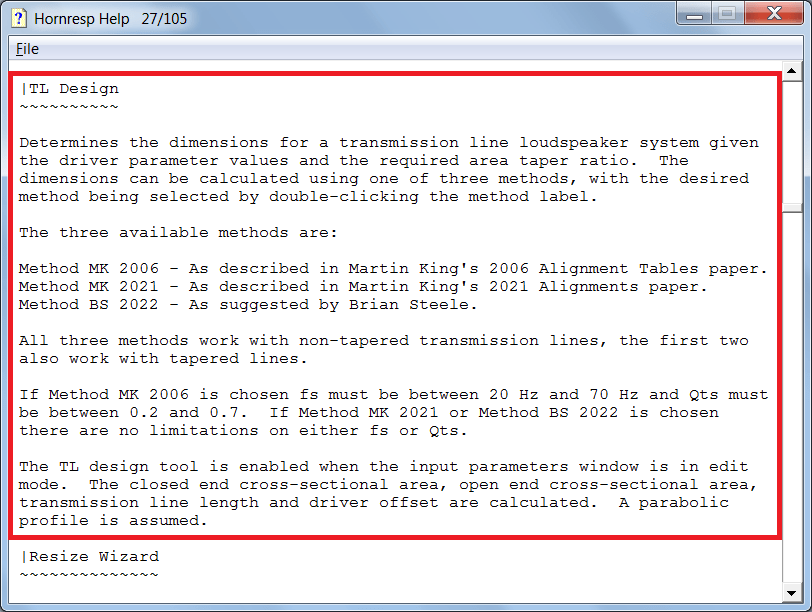The width and height of the screenshot is (812, 612).
Task: Click the 'If Method MK 2006 is chosen' line
Action: [x=394, y=395]
